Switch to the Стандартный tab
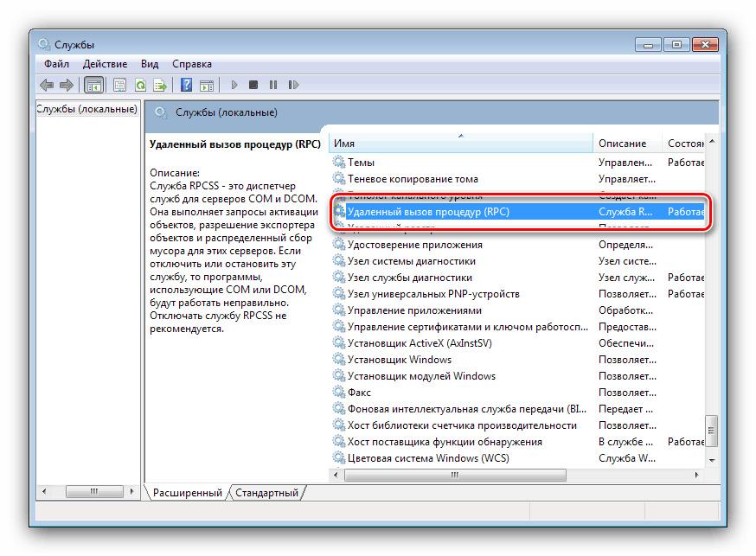This screenshot has width=756, height=556. click(266, 493)
